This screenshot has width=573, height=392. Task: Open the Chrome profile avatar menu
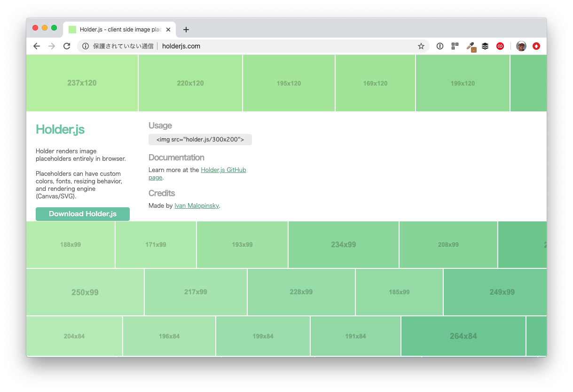pyautogui.click(x=521, y=46)
